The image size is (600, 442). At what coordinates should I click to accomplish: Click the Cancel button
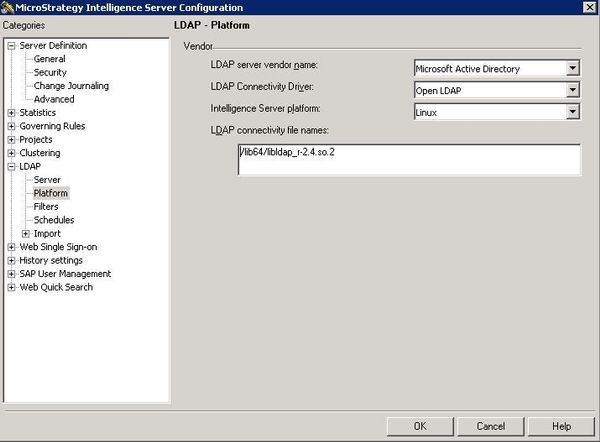point(490,426)
